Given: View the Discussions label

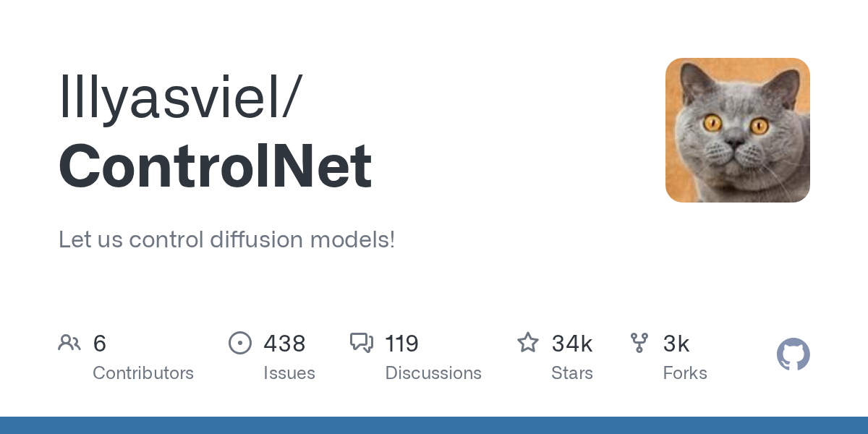Looking at the screenshot, I should pos(433,373).
